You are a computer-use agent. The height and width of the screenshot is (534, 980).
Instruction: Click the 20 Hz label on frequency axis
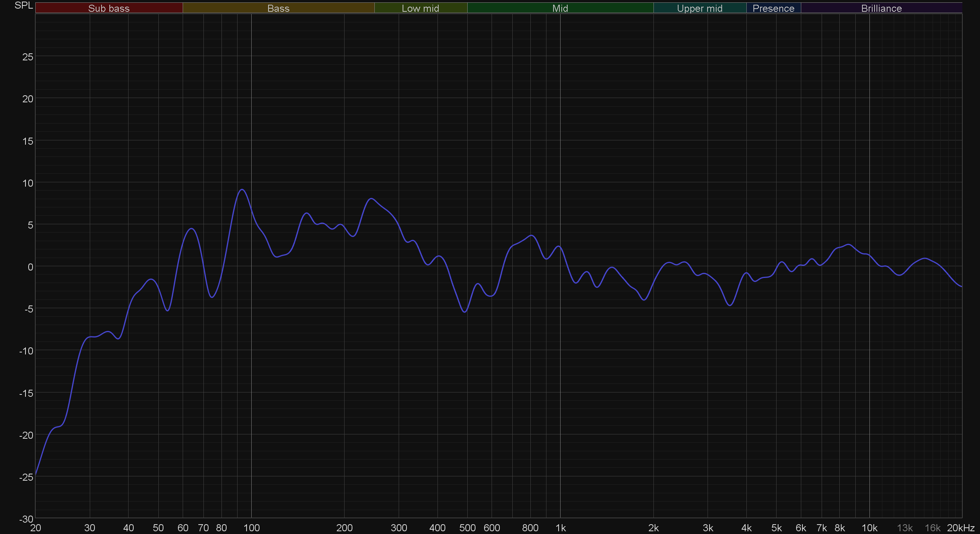35,528
